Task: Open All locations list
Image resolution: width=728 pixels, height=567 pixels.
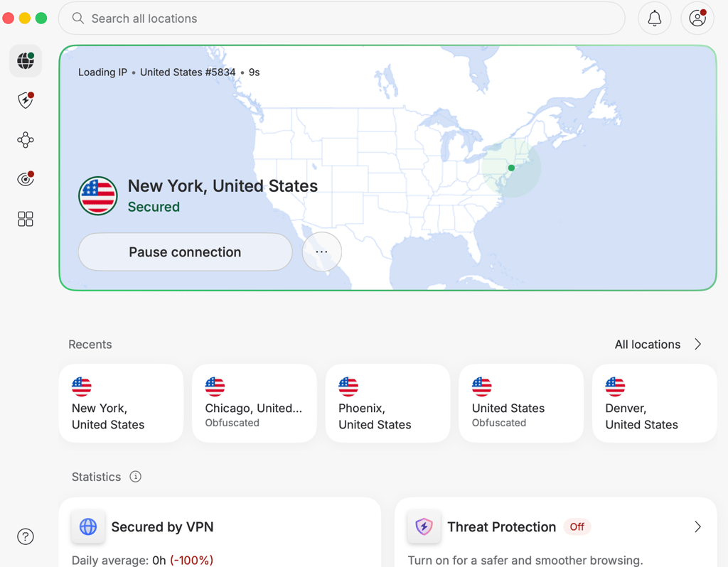Action: (x=647, y=345)
